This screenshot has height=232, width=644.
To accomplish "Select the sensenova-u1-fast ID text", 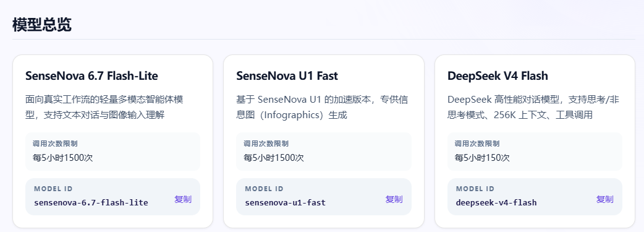I will click(x=286, y=203).
